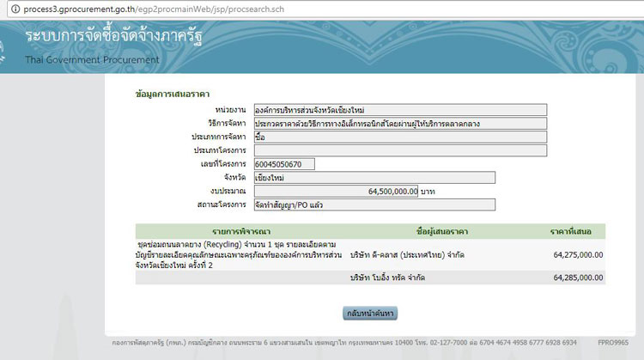Viewport: 644px width, 360px height.
Task: Select the วิธีการจัดหา field
Action: tap(394, 124)
